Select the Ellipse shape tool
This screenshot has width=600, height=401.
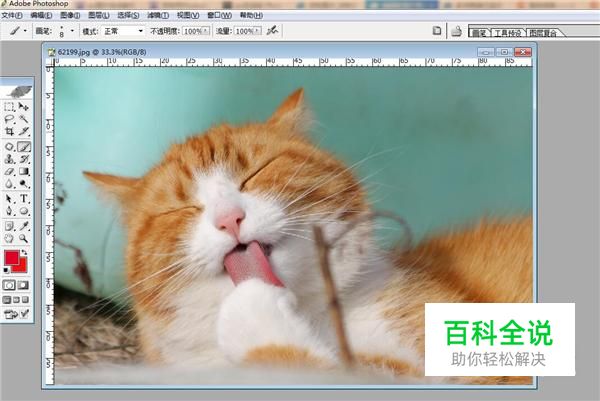coord(24,211)
